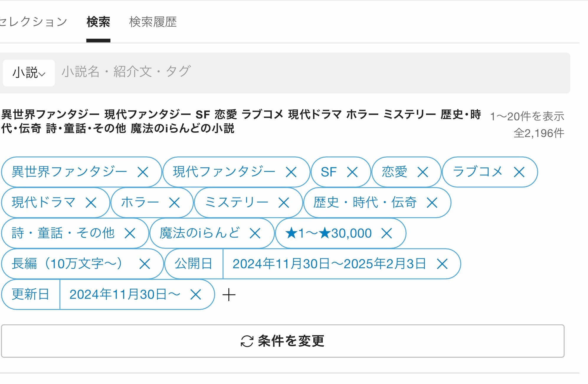Viewport: 588px width, 384px height.
Task: Remove the 歴史・時代・伝奇 filter chip
Action: (432, 203)
